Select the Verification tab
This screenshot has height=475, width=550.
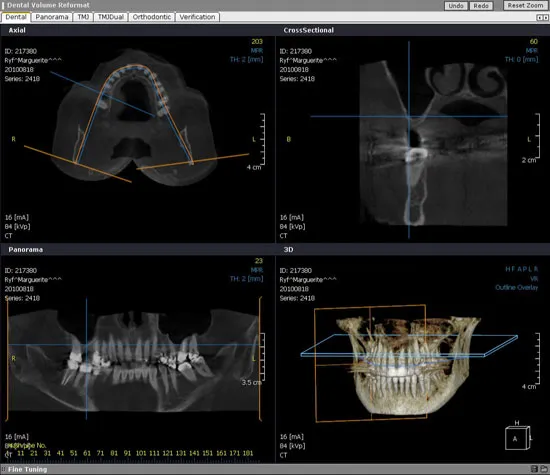tap(197, 17)
